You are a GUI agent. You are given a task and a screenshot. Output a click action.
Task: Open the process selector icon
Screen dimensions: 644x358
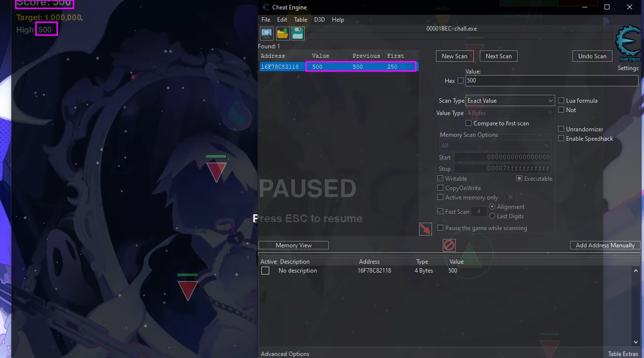[x=267, y=34]
